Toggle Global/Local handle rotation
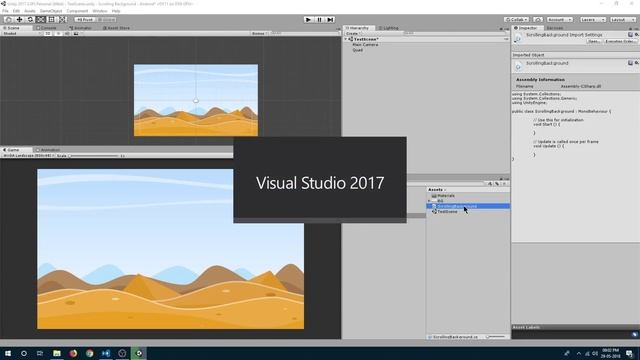Viewport: 640px width, 360px height. coord(106,20)
